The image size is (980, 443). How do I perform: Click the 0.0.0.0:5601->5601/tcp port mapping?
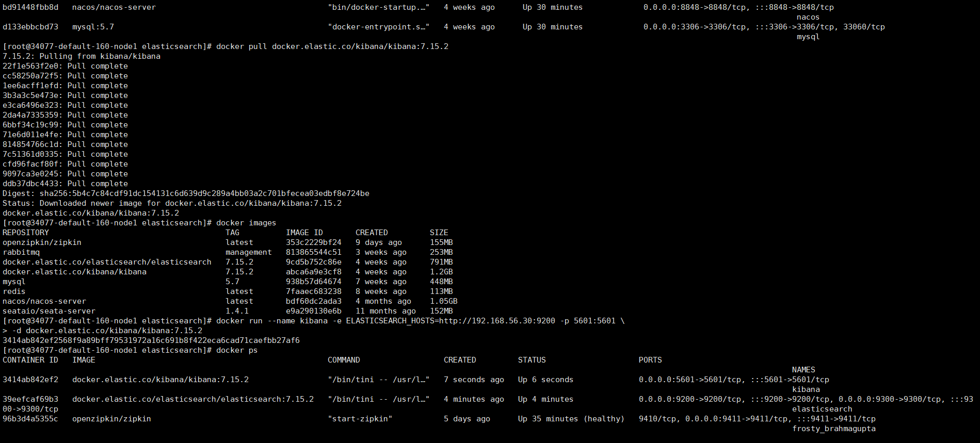click(x=690, y=380)
